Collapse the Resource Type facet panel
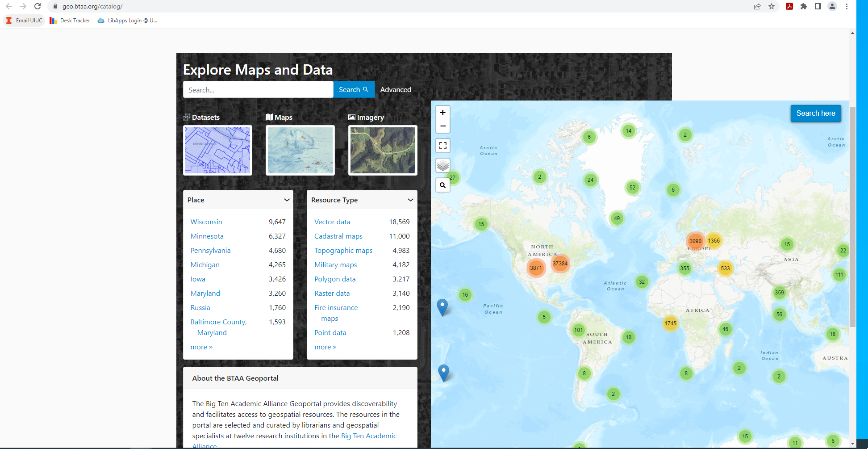This screenshot has width=868, height=449. tap(410, 200)
